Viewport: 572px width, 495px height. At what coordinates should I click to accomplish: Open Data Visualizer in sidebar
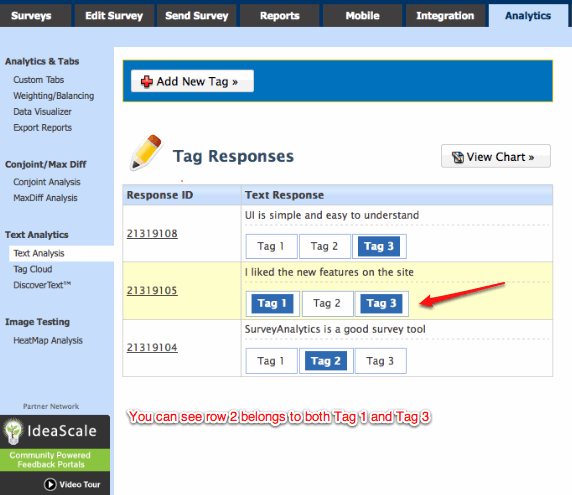click(42, 112)
